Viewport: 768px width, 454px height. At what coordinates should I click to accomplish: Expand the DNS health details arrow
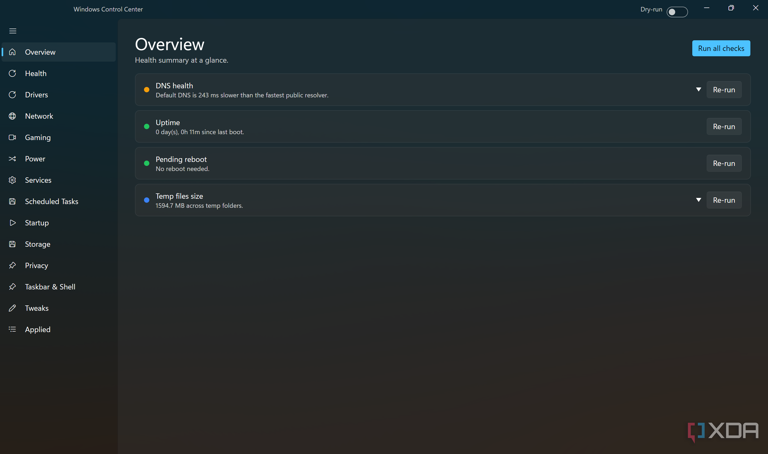click(x=698, y=90)
